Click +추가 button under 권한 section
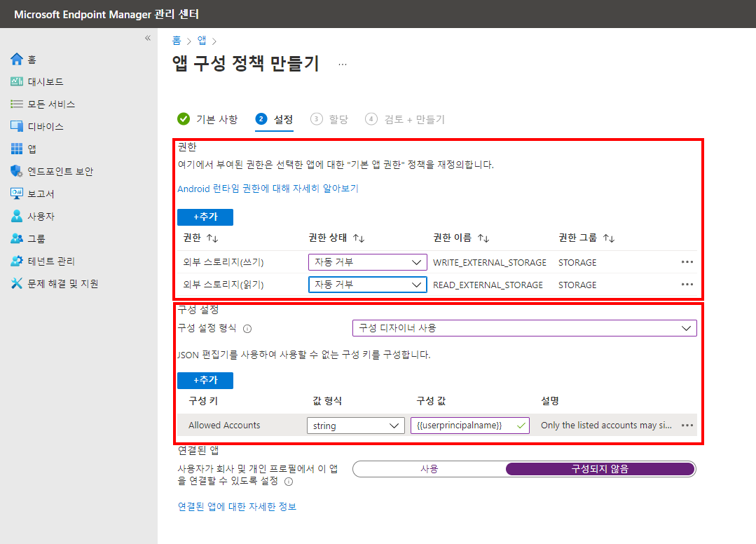The height and width of the screenshot is (544, 756). 205,217
